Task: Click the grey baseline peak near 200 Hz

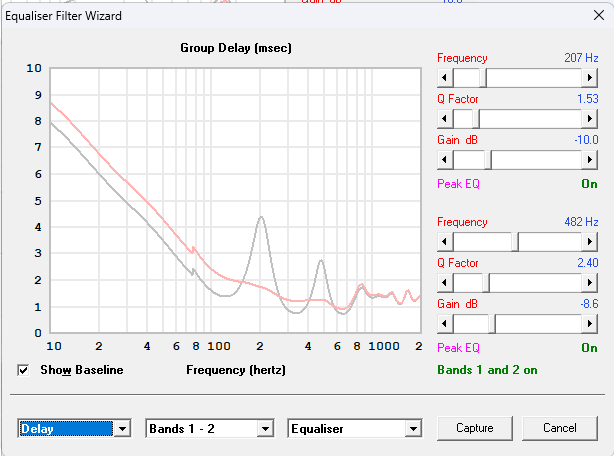Action: pos(261,218)
